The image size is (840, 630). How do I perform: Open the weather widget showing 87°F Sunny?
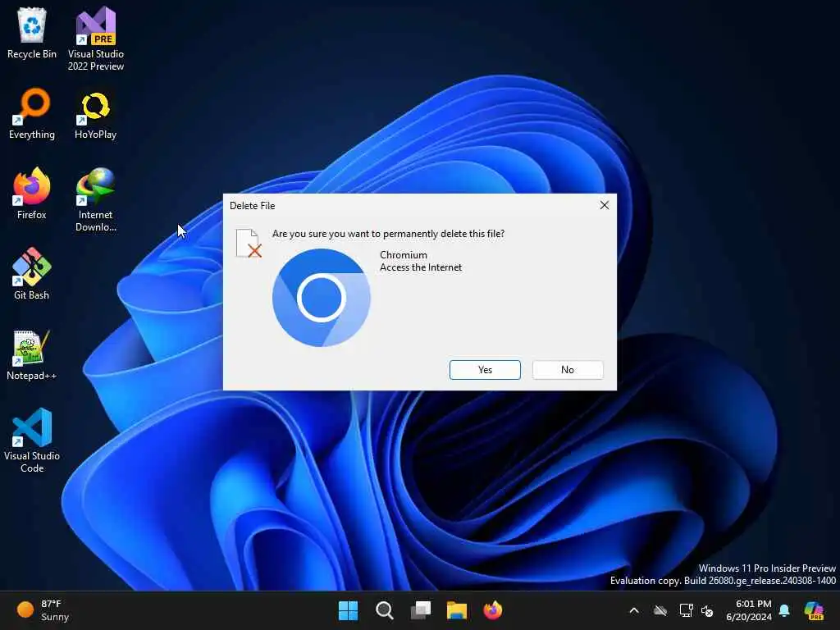(43, 610)
